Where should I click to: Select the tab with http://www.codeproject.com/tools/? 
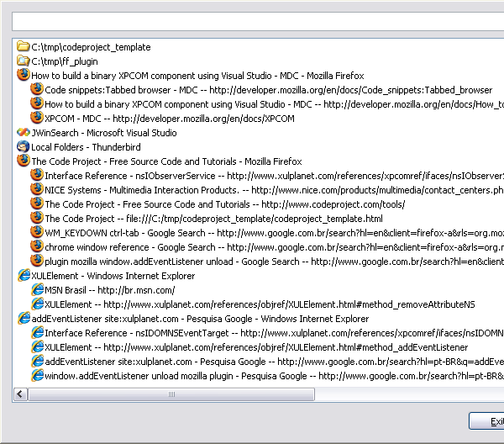(x=224, y=204)
